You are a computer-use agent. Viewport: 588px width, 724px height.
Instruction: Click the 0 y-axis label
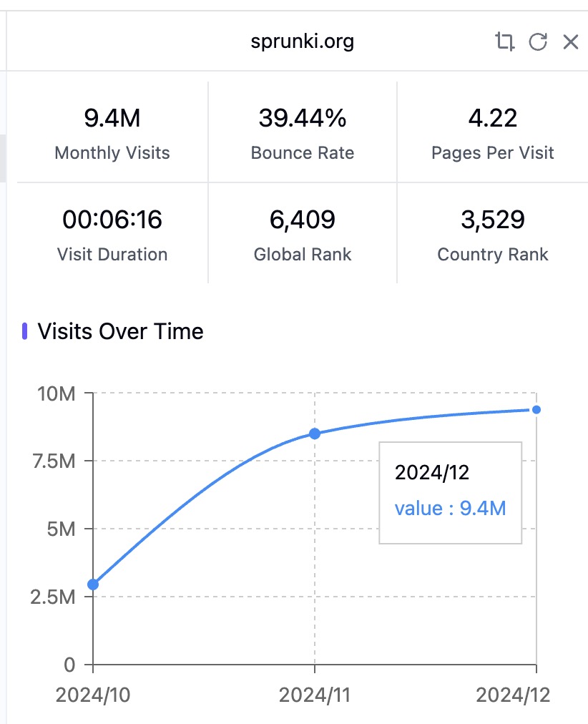click(x=69, y=665)
